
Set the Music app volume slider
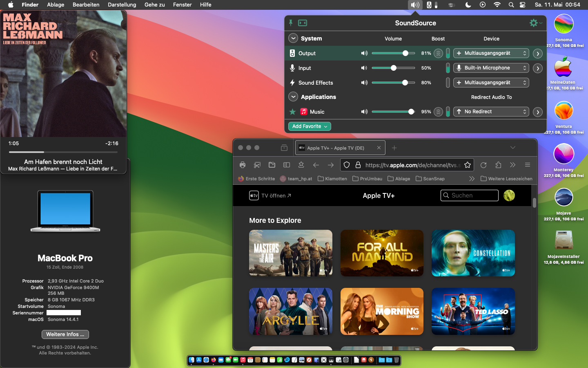(x=393, y=112)
